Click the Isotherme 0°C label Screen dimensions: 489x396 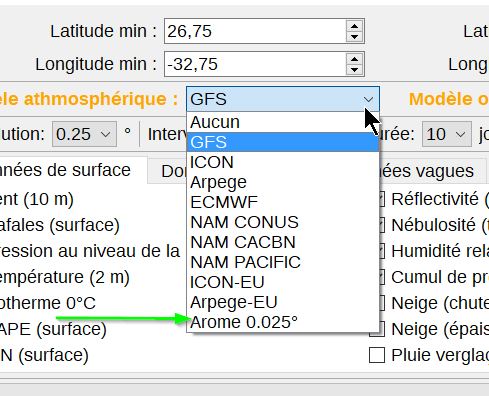pos(48,303)
